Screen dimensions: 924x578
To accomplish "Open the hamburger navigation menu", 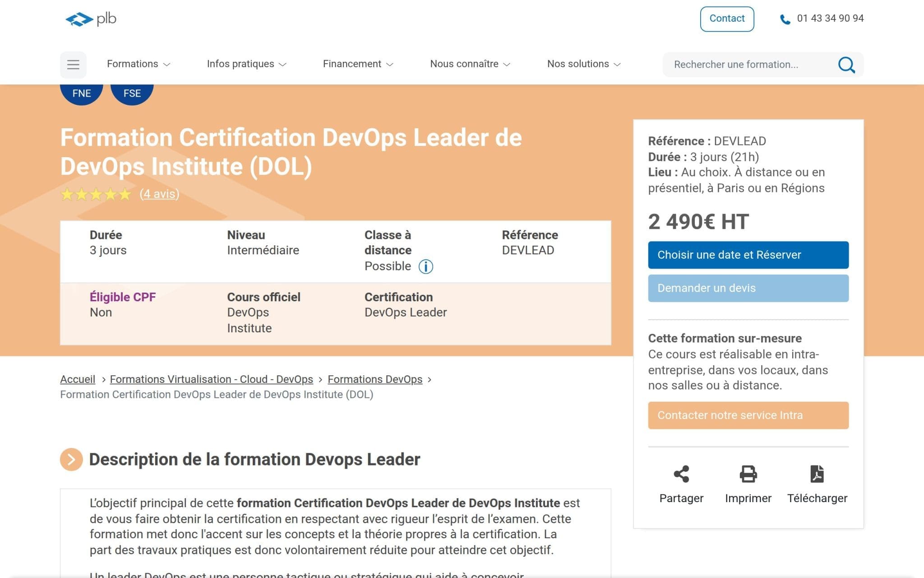I will click(x=73, y=64).
